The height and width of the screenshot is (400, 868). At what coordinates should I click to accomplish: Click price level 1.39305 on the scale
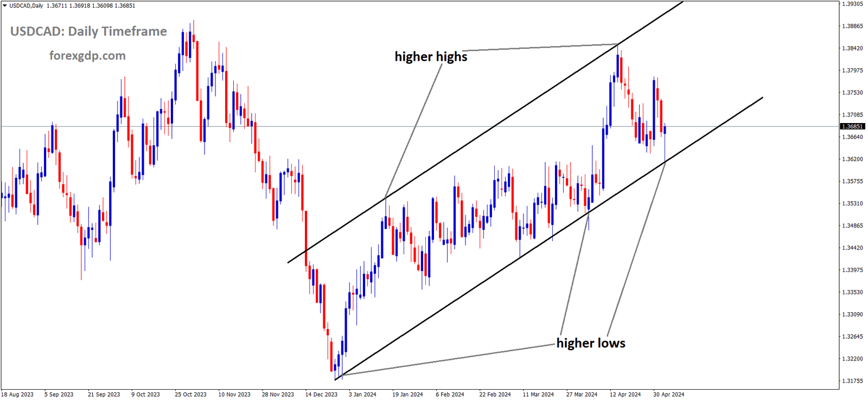pyautogui.click(x=852, y=4)
